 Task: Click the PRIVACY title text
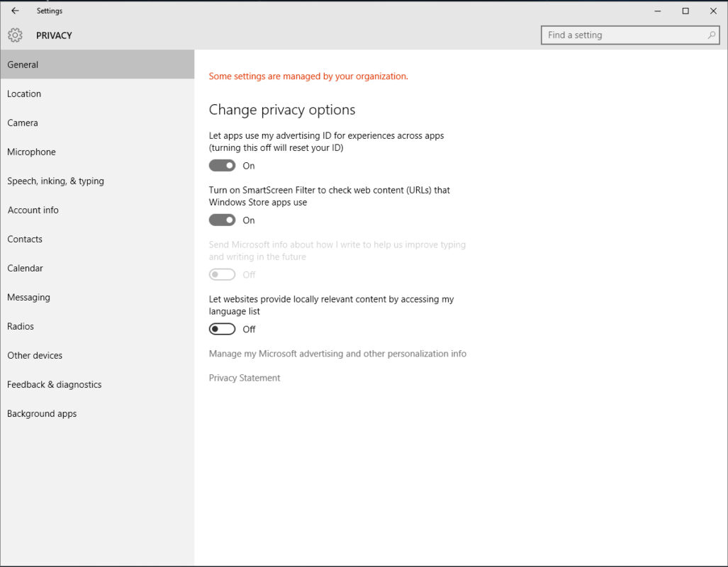(x=54, y=35)
